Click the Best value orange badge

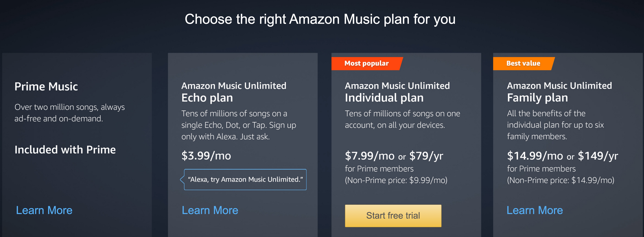tap(523, 64)
